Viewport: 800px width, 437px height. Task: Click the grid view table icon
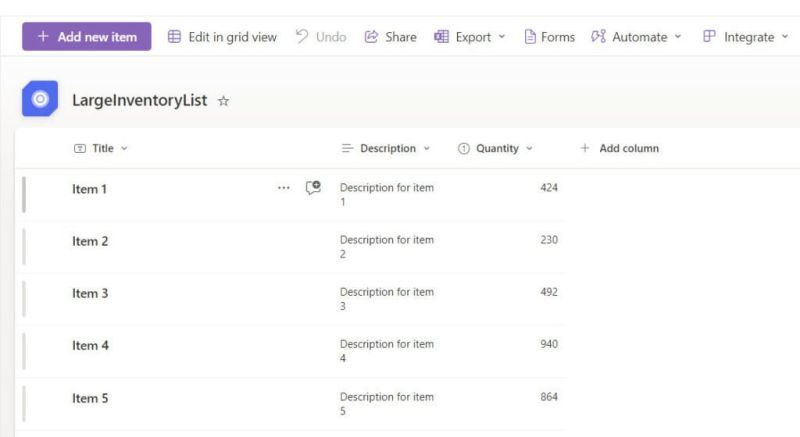174,37
